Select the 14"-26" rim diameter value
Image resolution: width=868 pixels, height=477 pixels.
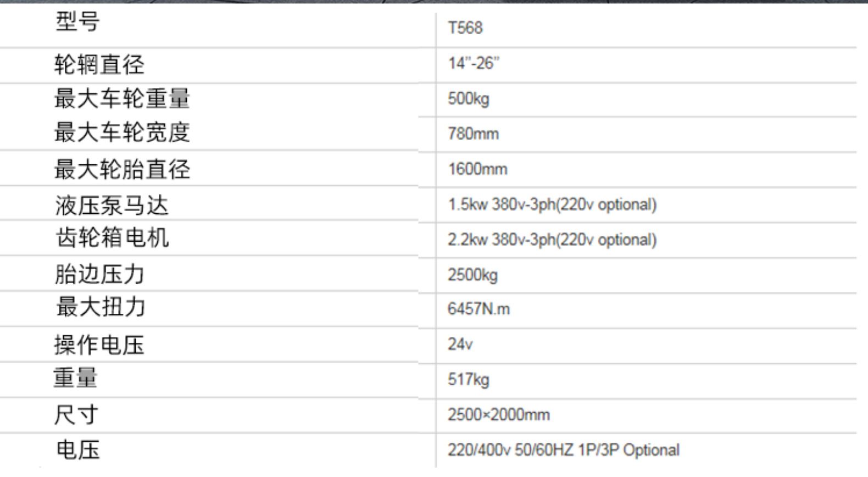point(474,63)
